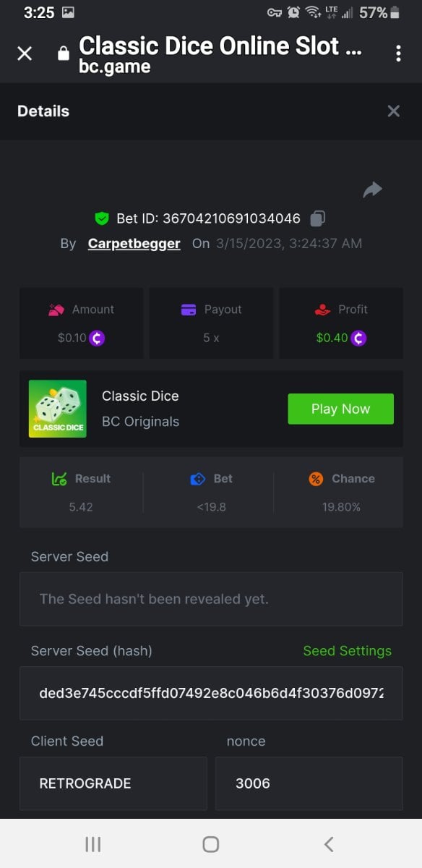
Task: Tap the Client Seed RETROGRADE field
Action: (x=113, y=783)
